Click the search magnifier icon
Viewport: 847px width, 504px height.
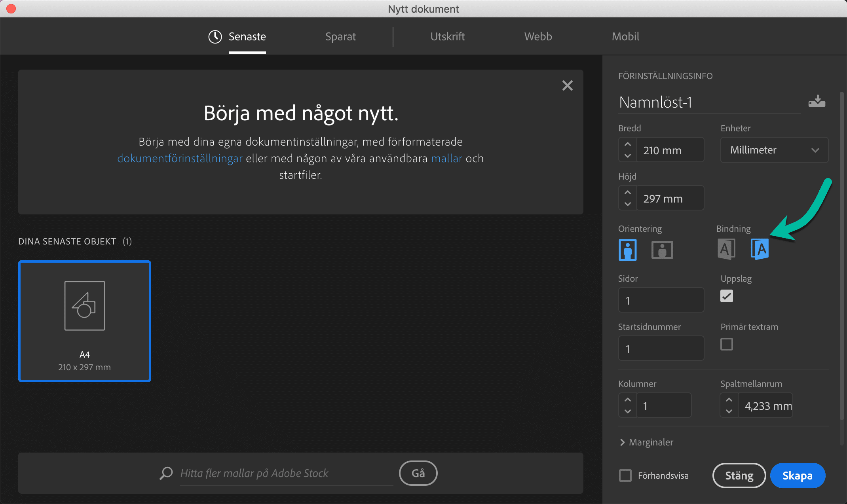pyautogui.click(x=166, y=473)
